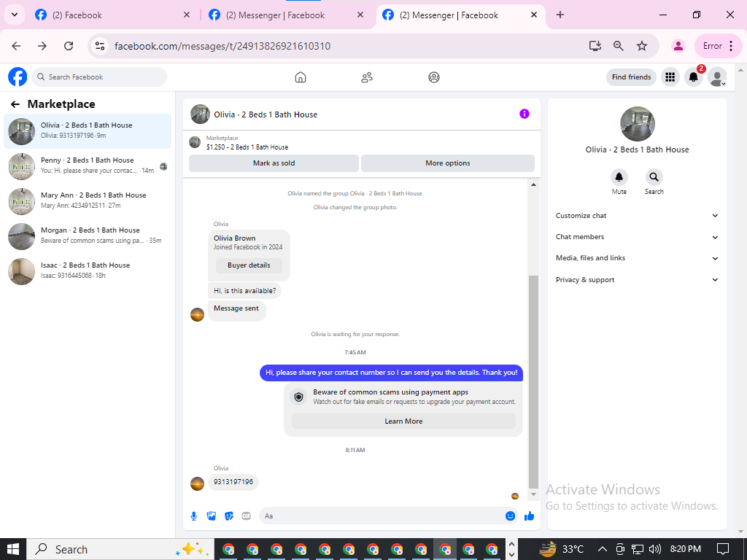Image resolution: width=747 pixels, height=560 pixels.
Task: Click browser reload button
Action: [x=69, y=46]
